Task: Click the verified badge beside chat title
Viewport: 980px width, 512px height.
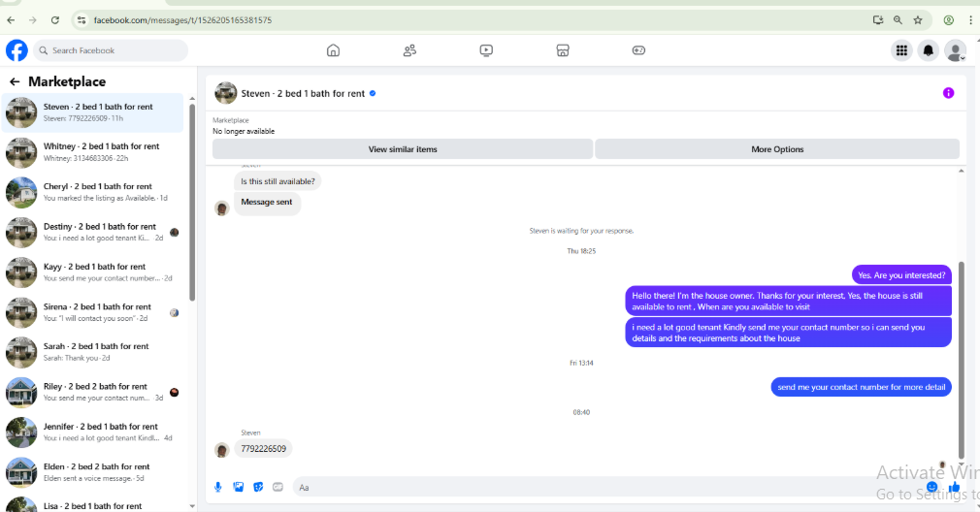Action: [373, 94]
